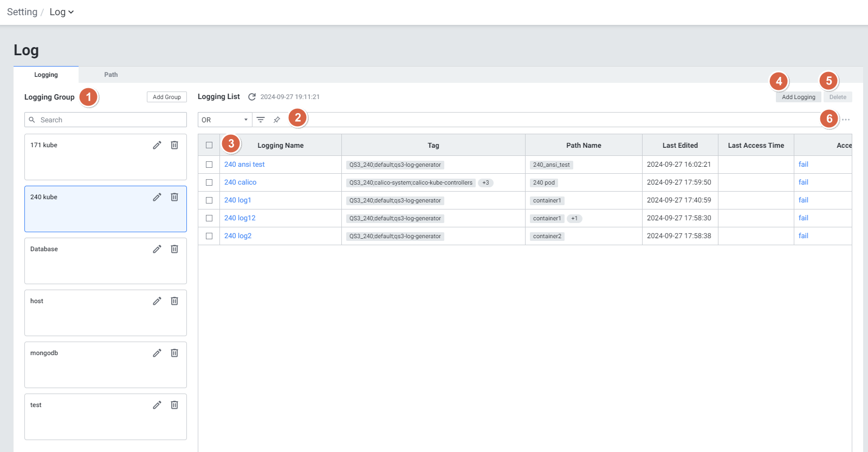868x452 pixels.
Task: Open the OR operator dropdown
Action: tap(225, 120)
